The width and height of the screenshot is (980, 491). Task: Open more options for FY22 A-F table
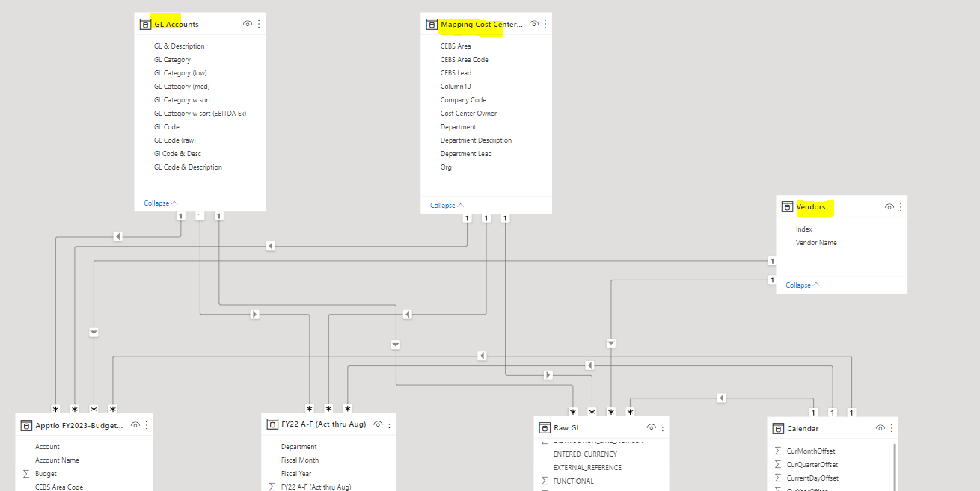point(389,424)
